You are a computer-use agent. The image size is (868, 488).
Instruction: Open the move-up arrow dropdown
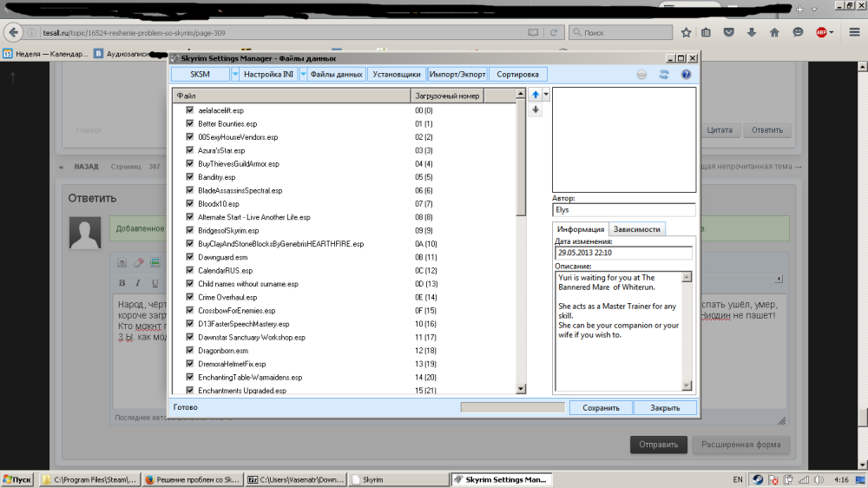pyautogui.click(x=546, y=95)
